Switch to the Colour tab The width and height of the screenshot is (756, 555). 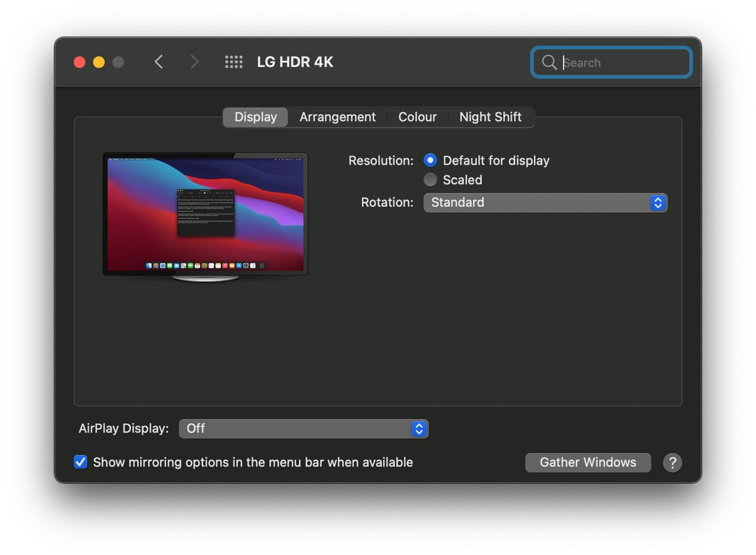pyautogui.click(x=417, y=117)
